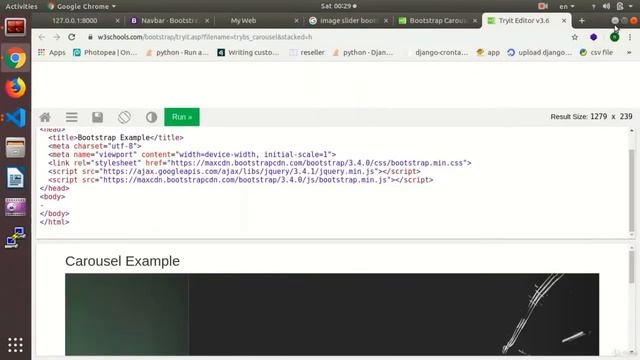Viewport: 640px width, 360px height.
Task: Open the Apps bookmarks shortcut
Action: pos(52,53)
